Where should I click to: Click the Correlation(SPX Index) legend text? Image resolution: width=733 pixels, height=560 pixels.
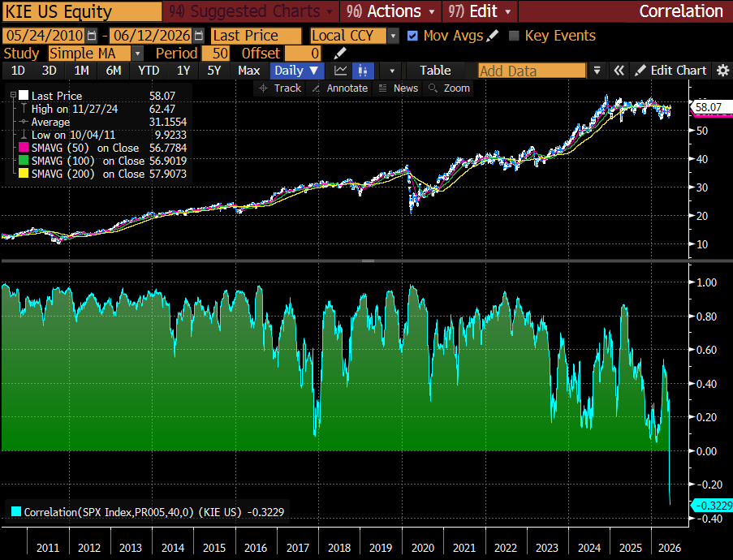pos(154,512)
